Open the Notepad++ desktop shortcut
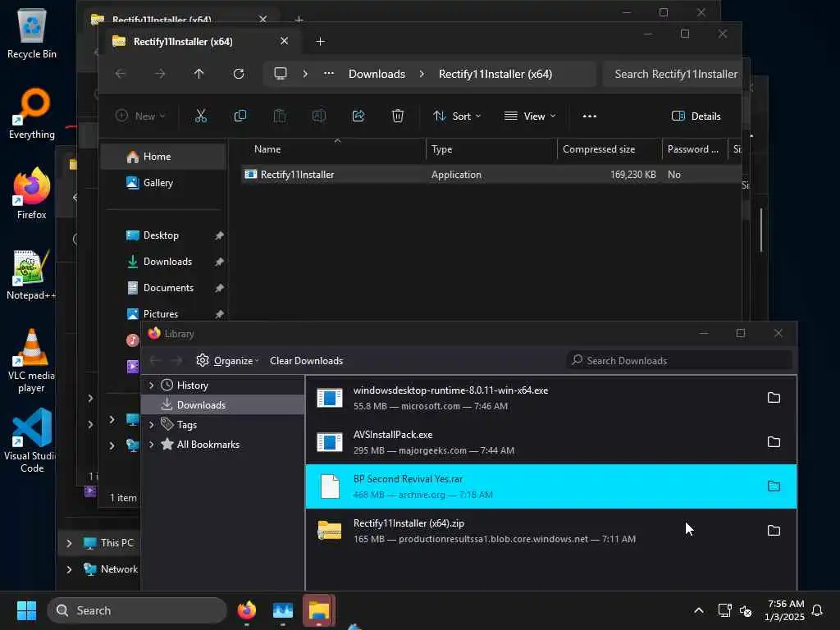 coord(31,274)
